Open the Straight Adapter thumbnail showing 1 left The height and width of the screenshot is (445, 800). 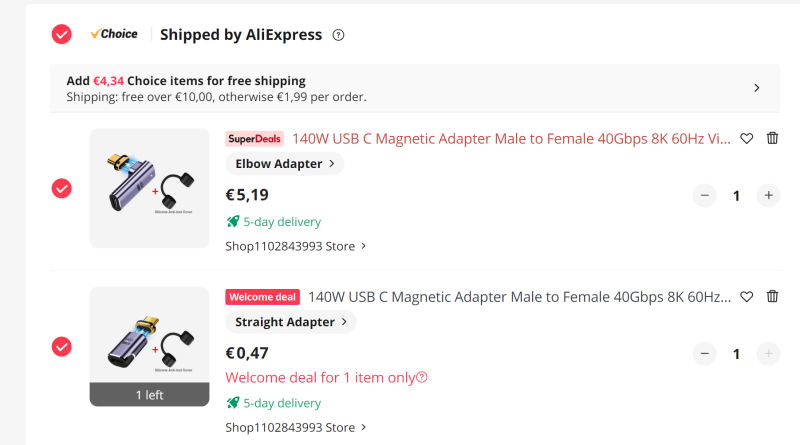(149, 347)
